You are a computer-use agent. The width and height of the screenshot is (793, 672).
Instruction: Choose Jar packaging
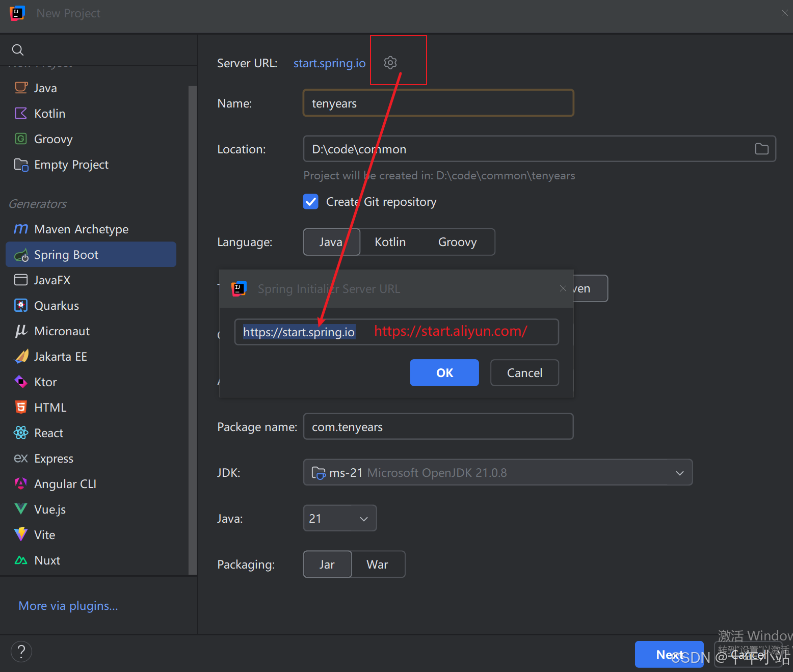[327, 565]
